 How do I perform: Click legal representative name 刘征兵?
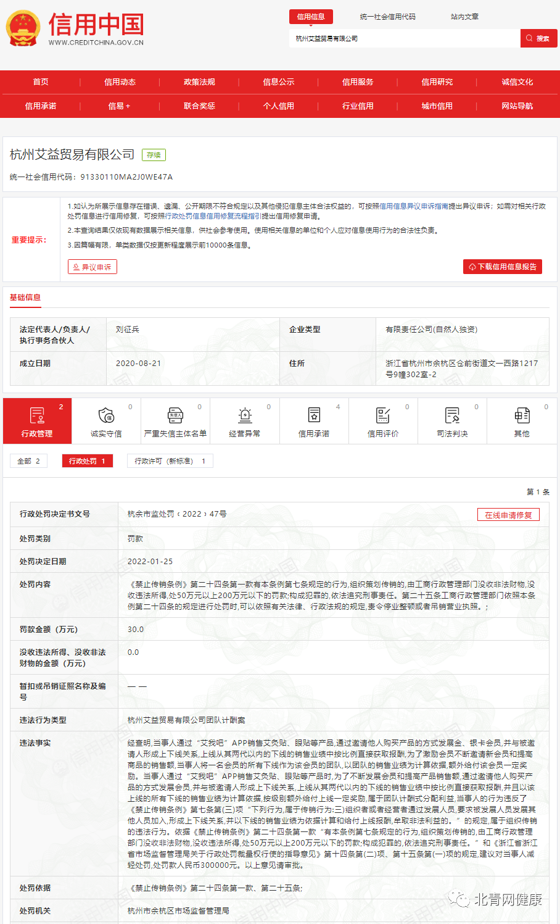point(128,330)
